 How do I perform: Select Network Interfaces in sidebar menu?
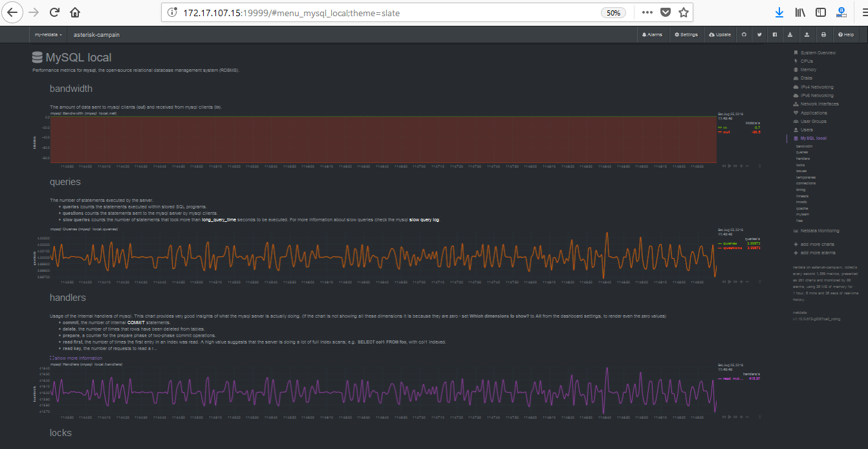click(x=819, y=104)
